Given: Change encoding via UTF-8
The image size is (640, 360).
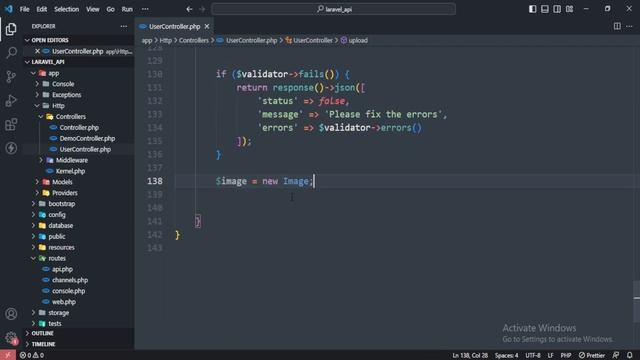Looking at the screenshot, I should point(533,356).
